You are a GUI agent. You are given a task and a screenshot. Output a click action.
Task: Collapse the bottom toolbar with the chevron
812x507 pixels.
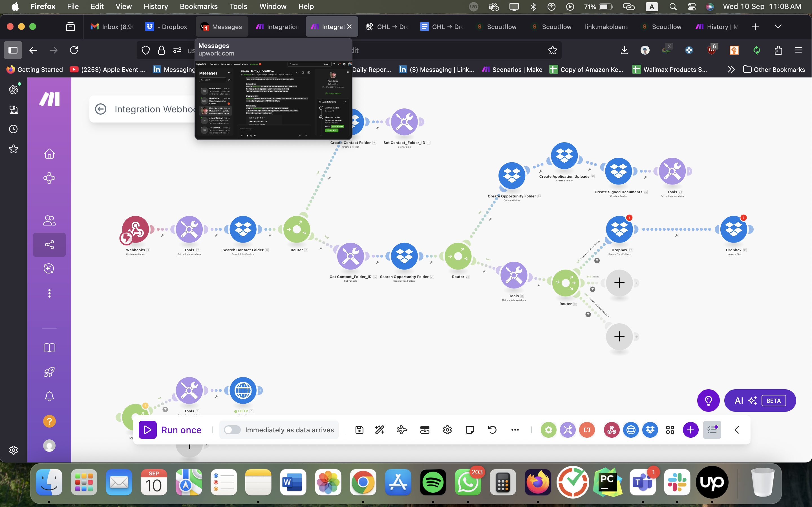(x=736, y=430)
